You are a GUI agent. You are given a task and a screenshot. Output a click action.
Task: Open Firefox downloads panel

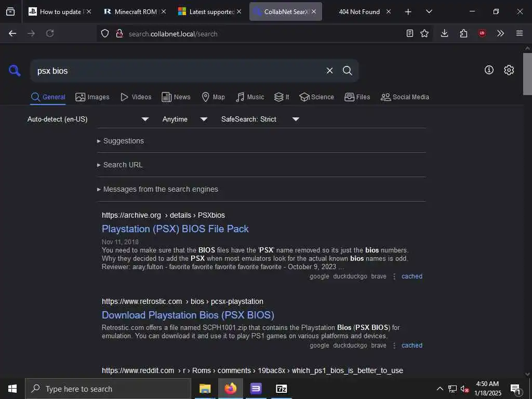pos(445,33)
